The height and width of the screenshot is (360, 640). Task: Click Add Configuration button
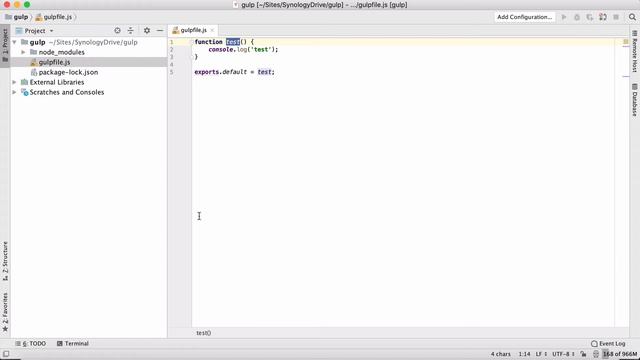coord(524,17)
